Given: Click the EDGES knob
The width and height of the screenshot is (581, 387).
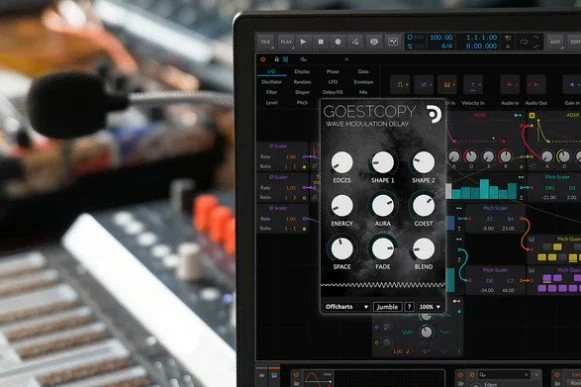Looking at the screenshot, I should [x=342, y=162].
